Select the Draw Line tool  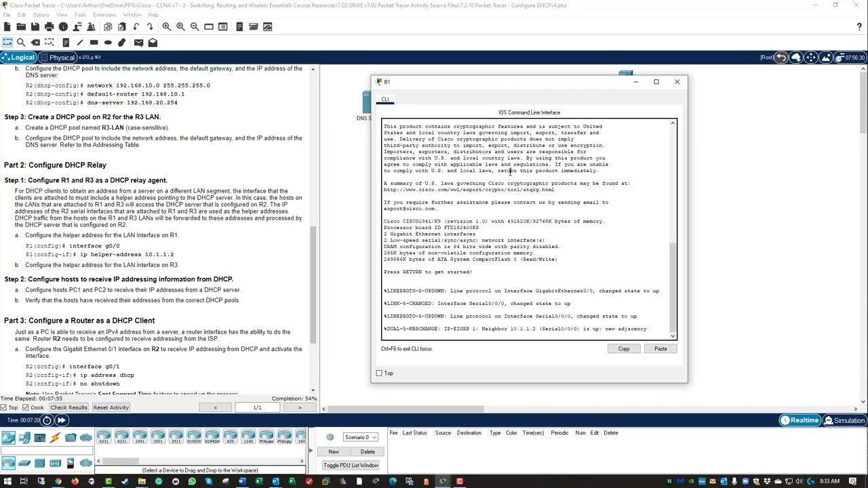click(79, 42)
